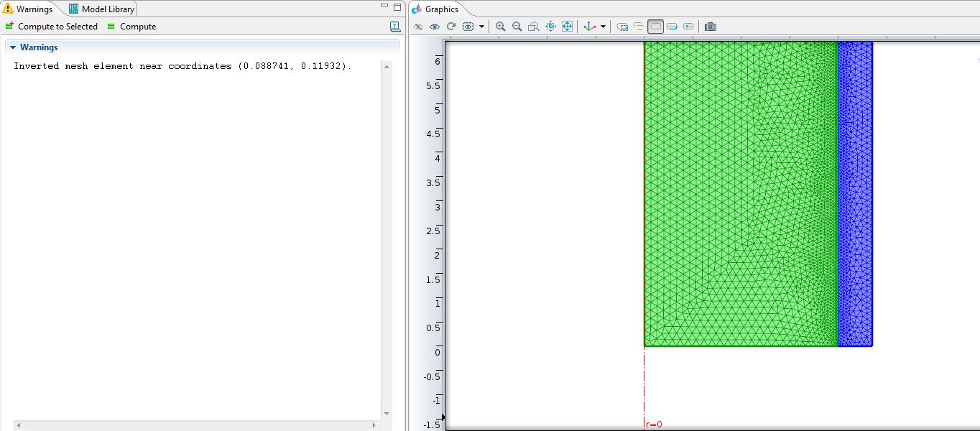The width and height of the screenshot is (980, 431).
Task: Take a snapshot with the camera icon
Action: click(711, 27)
